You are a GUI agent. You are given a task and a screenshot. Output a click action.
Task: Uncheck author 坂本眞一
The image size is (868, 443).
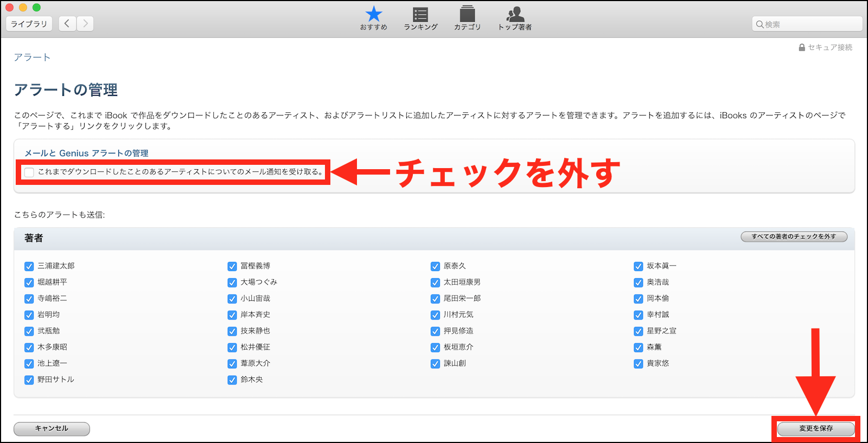tap(639, 266)
